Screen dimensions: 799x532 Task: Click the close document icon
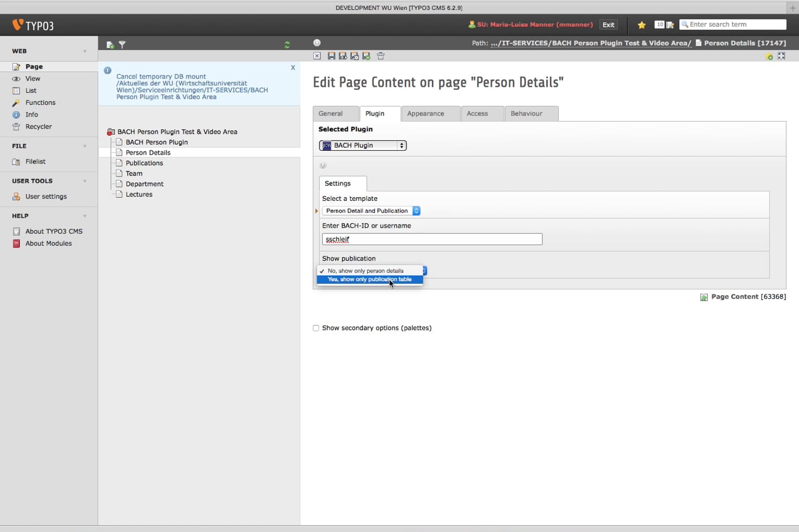317,56
